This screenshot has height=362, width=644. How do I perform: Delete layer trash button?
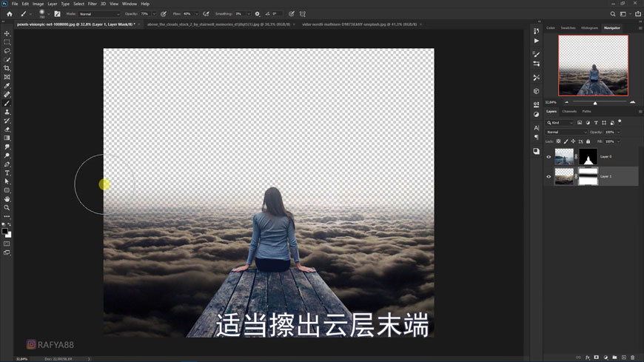pyautogui.click(x=632, y=358)
